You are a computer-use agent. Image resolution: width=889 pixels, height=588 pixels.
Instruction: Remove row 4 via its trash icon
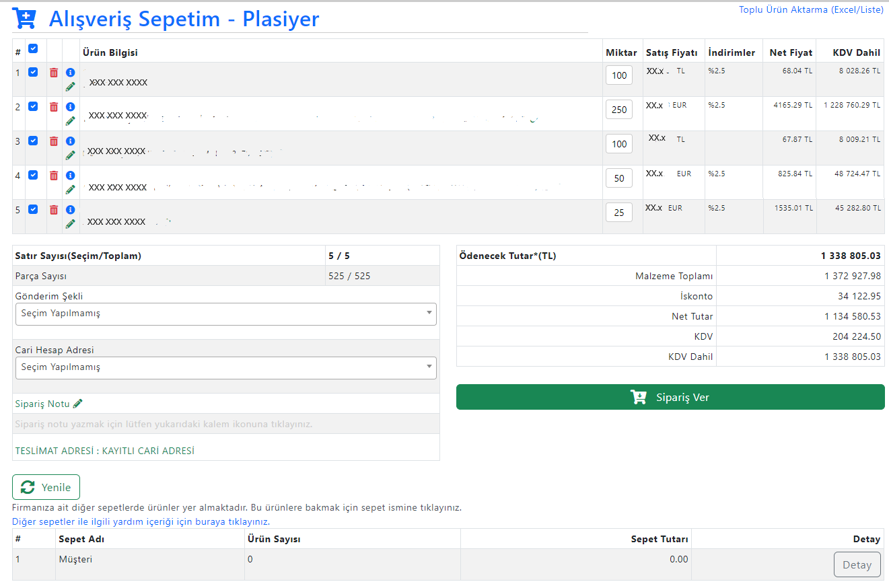click(x=54, y=176)
